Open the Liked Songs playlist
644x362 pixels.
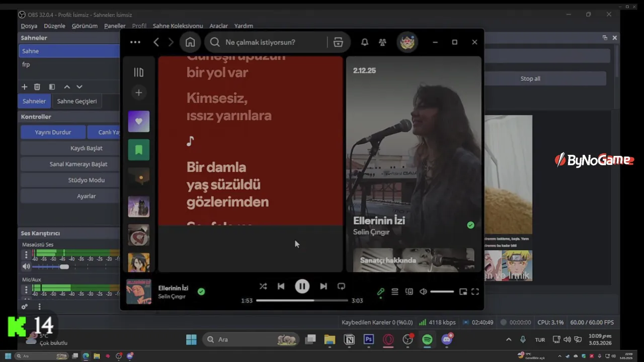[138, 121]
